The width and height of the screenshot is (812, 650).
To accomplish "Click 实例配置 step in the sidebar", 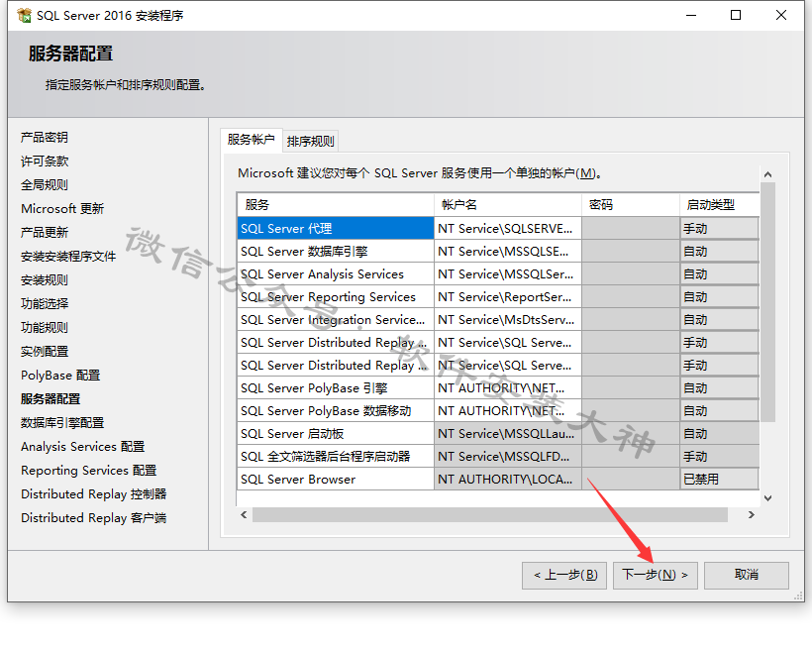I will pos(45,352).
